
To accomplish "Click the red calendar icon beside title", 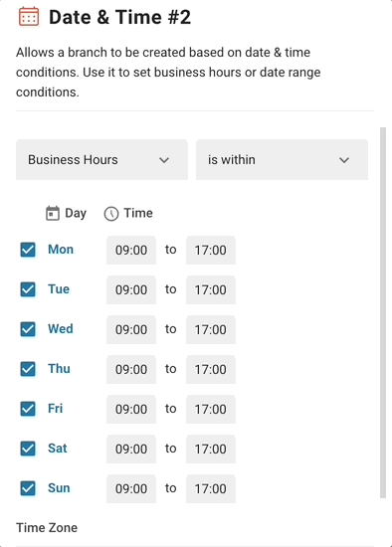I will [29, 16].
